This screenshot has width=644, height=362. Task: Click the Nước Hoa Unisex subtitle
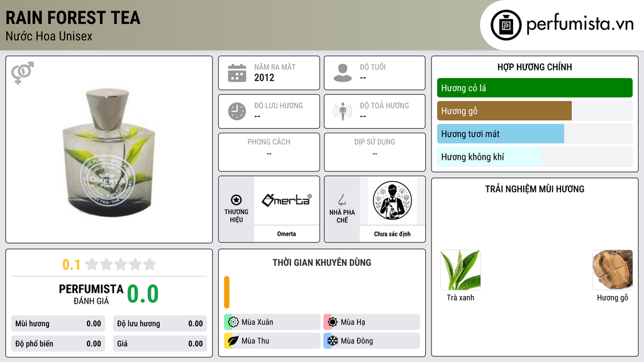49,36
